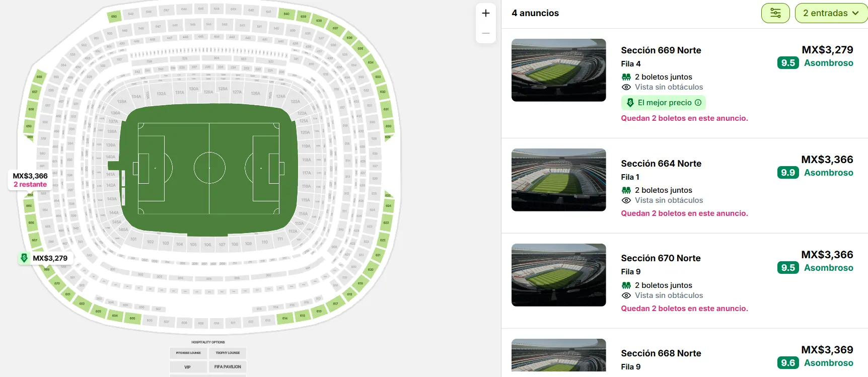The image size is (868, 377).
Task: Pick the FIFA Pavilion hospitality option
Action: (x=228, y=367)
